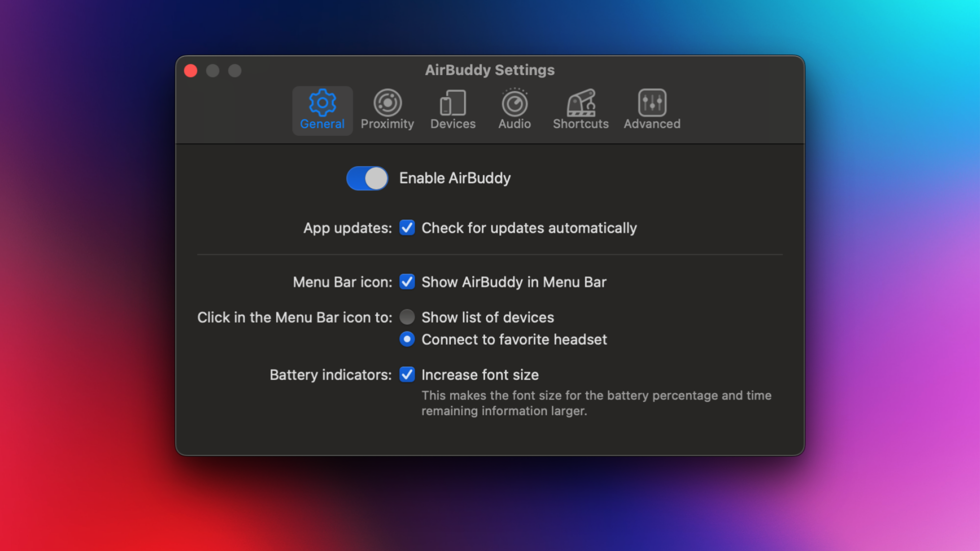Select Connect to favorite headset option
Viewport: 980px width, 551px height.
407,340
